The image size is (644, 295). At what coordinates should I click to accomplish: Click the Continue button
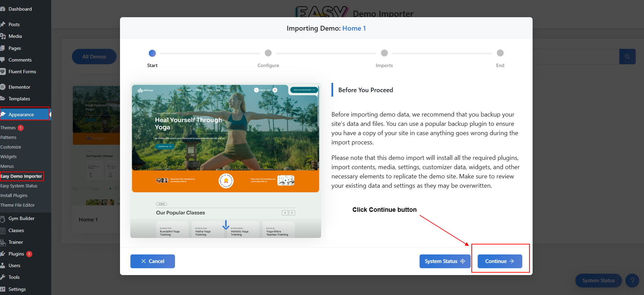500,261
